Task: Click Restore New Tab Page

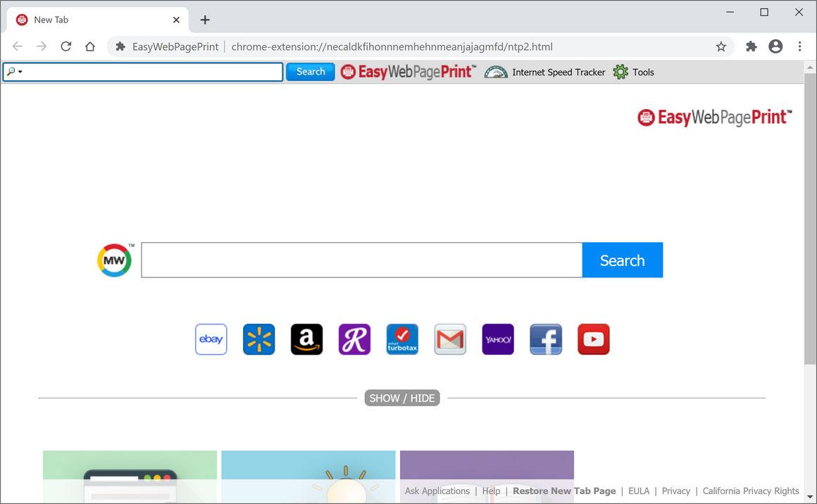Action: [x=564, y=491]
